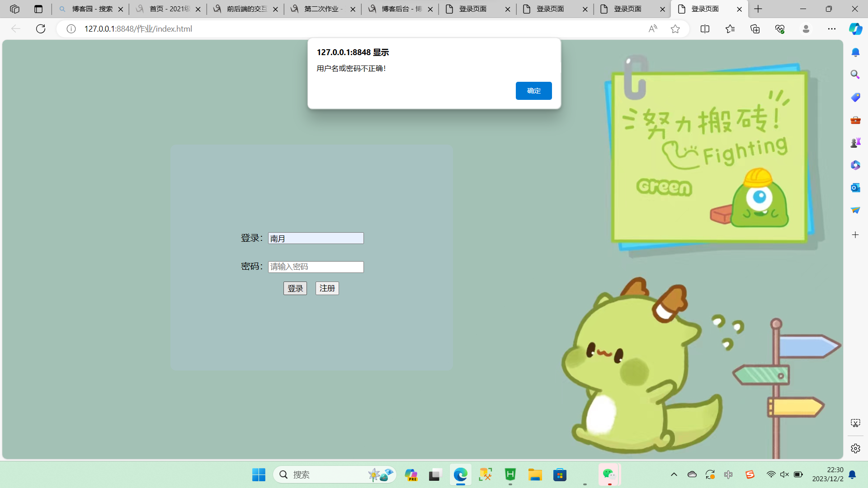The image size is (868, 488).
Task: Click the 确定 button in the alert
Action: point(533,91)
